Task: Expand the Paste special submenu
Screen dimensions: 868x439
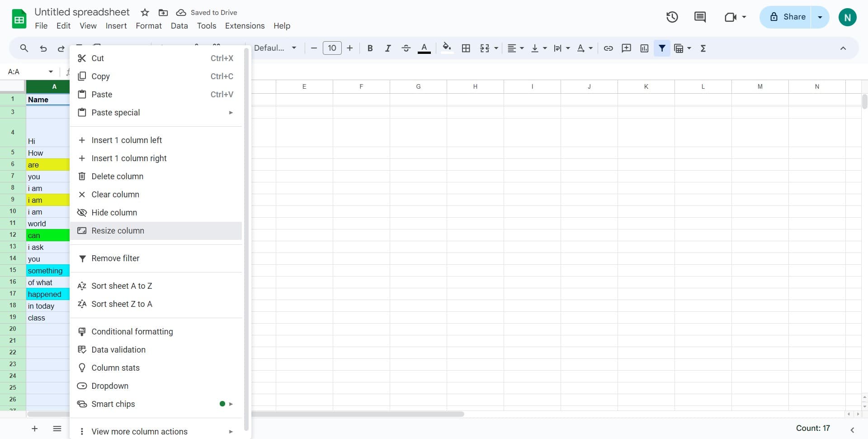Action: [x=156, y=112]
